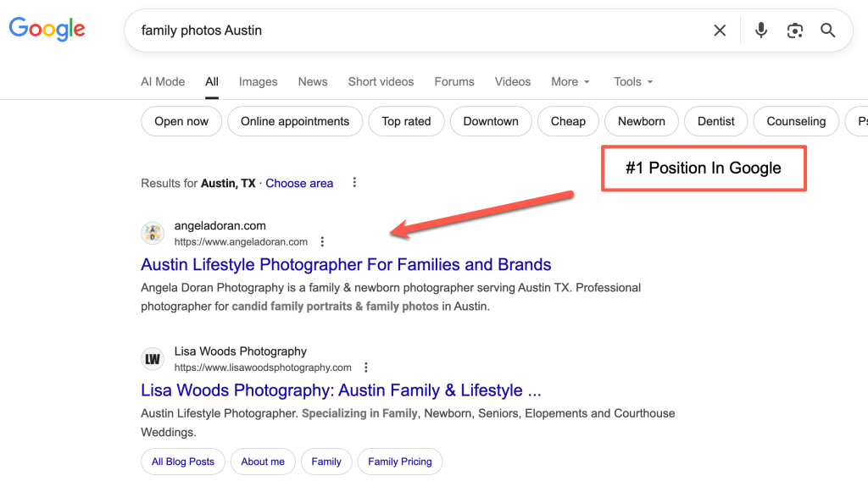
Task: Apply the Downtown filter chip
Action: [x=491, y=121]
